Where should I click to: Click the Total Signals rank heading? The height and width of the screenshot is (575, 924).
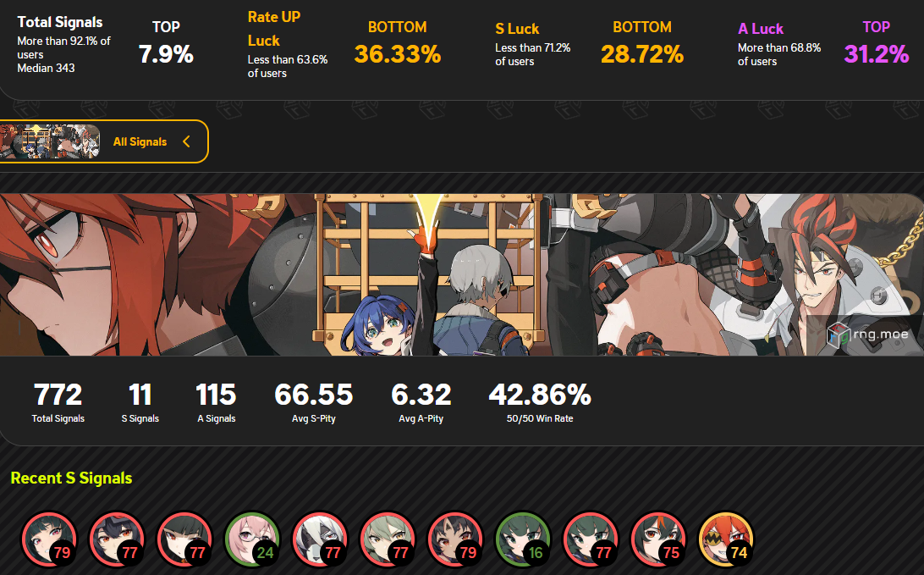[x=59, y=22]
